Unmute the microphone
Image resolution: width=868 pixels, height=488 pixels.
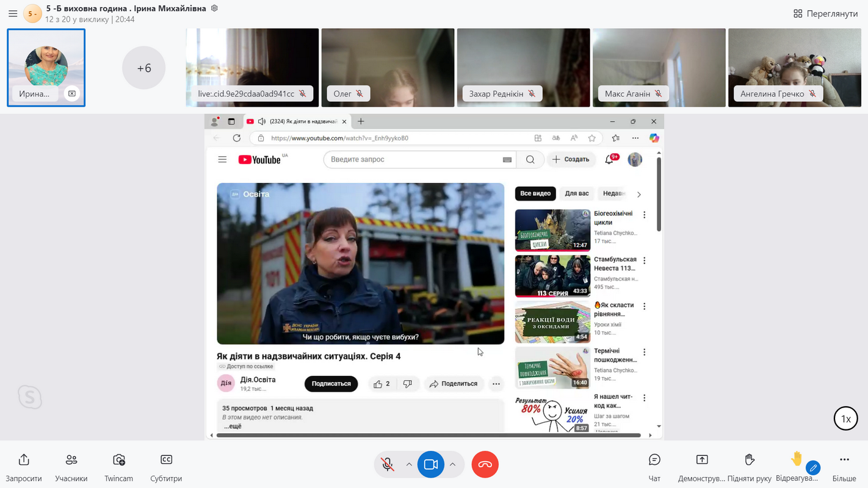point(387,465)
